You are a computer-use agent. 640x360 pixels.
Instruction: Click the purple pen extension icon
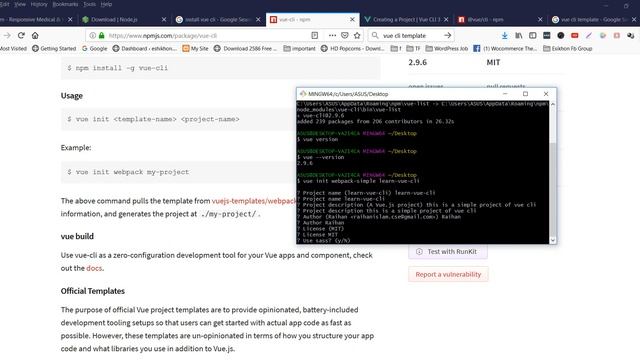pyautogui.click(x=589, y=36)
